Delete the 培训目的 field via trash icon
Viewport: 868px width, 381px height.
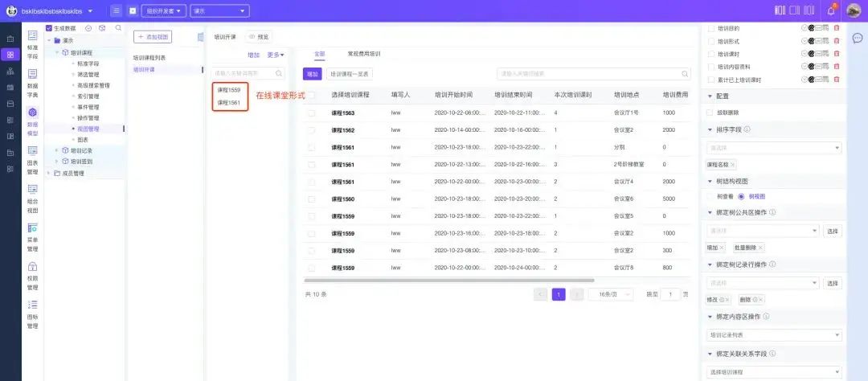coord(837,27)
